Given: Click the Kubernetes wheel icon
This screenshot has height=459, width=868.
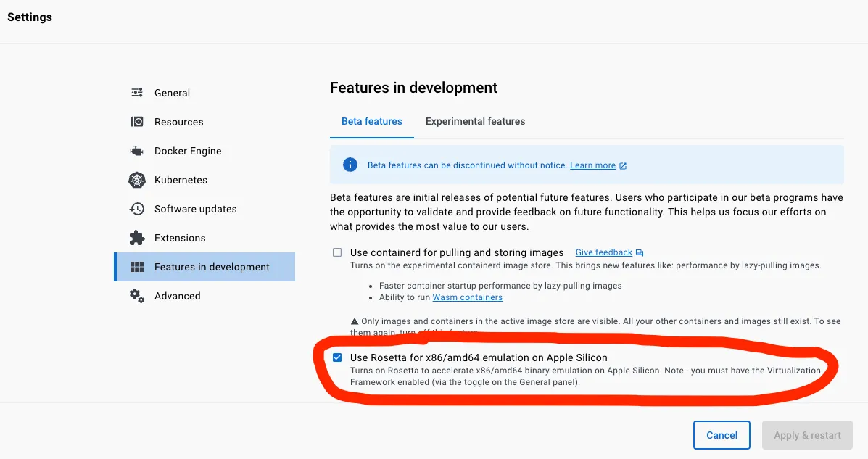Looking at the screenshot, I should (x=137, y=180).
